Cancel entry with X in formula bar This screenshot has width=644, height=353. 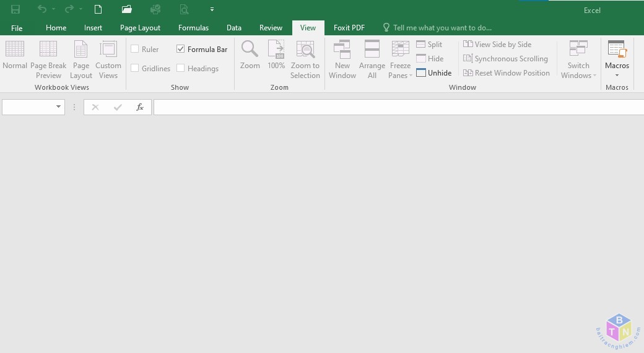(x=95, y=107)
